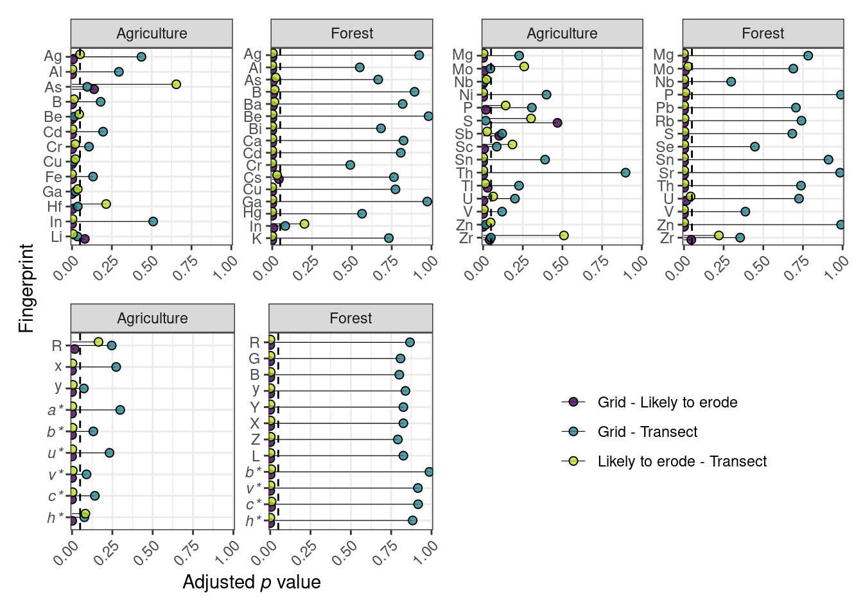This screenshot has width=863, height=616.
Task: Select the teal In point in the Ag–Li Agriculture panel
Action: [x=153, y=221]
